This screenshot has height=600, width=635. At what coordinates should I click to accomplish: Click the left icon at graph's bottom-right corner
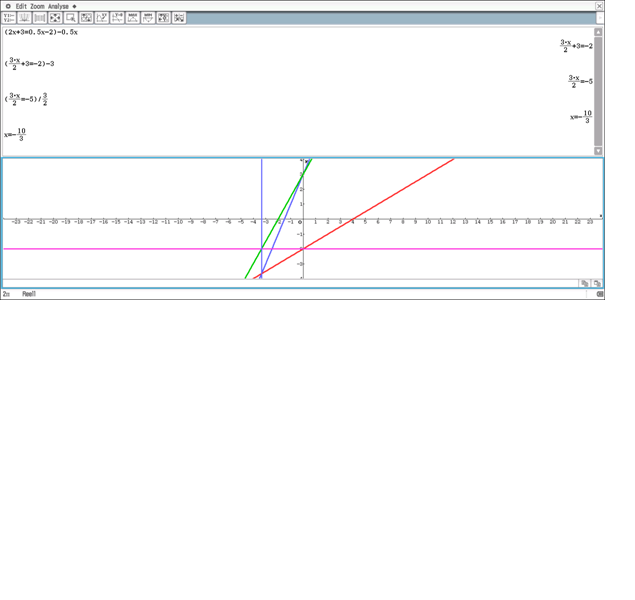586,284
